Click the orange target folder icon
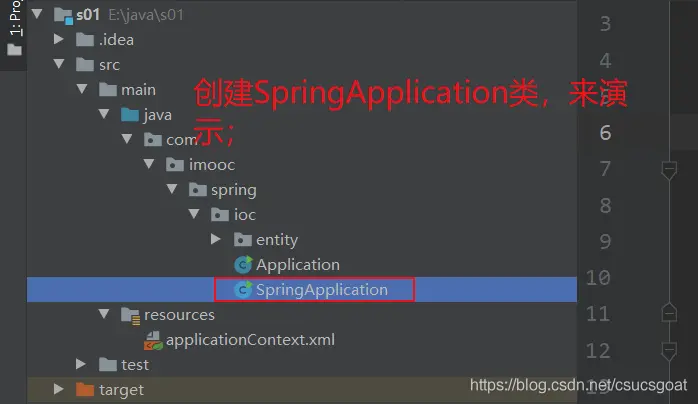The height and width of the screenshot is (404, 698). 85,389
